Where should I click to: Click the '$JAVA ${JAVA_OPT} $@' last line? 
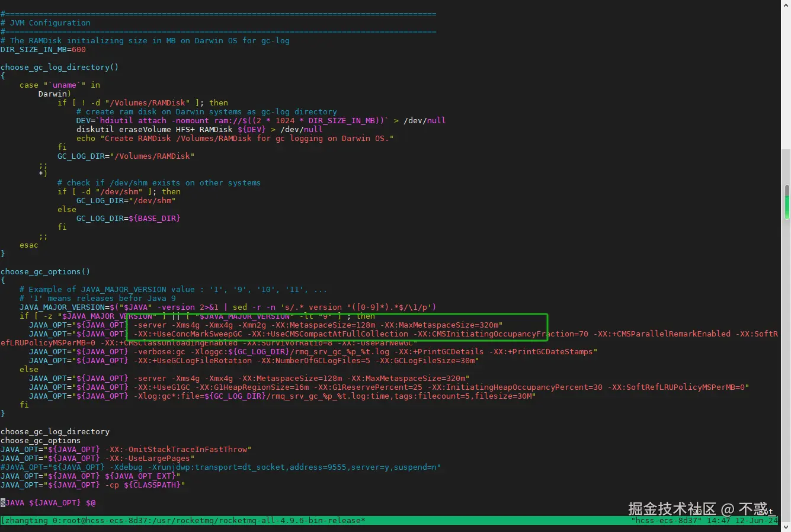click(48, 502)
